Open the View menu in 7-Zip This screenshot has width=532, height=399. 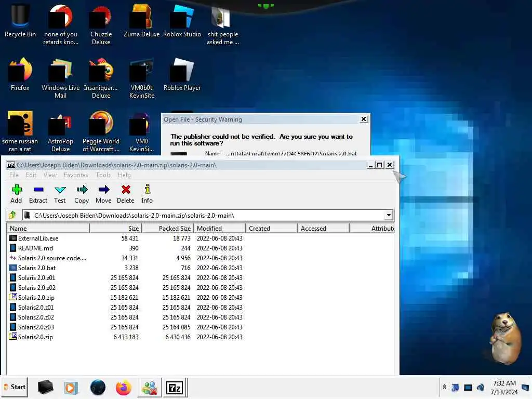pyautogui.click(x=50, y=175)
